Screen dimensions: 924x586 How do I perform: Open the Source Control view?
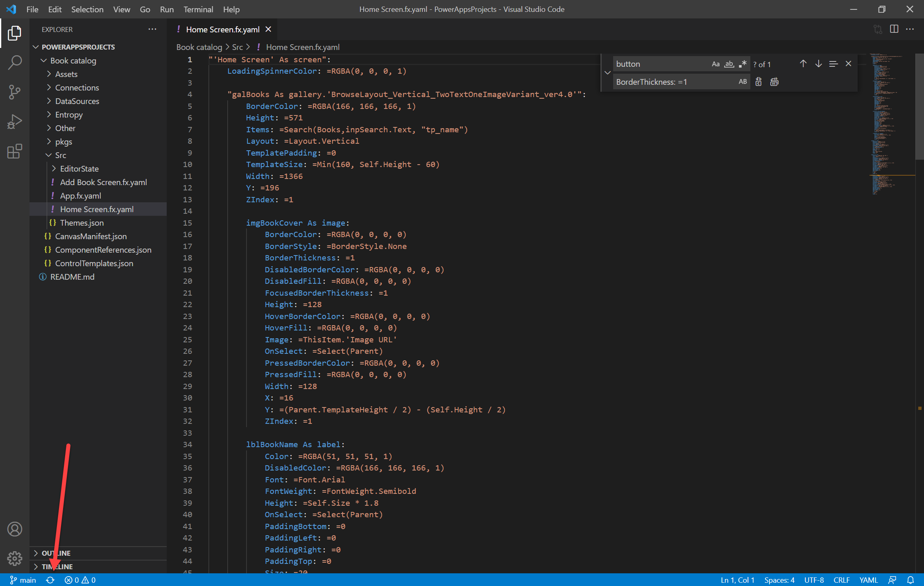coord(15,92)
